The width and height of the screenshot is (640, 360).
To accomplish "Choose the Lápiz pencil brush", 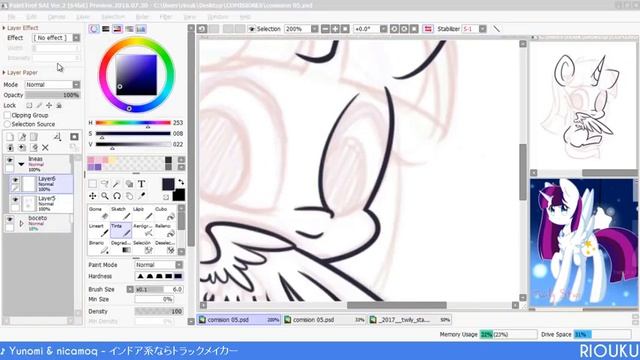I will (143, 213).
